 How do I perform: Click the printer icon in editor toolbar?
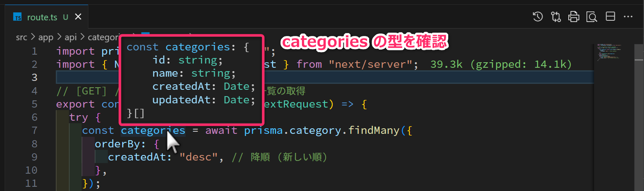[573, 17]
